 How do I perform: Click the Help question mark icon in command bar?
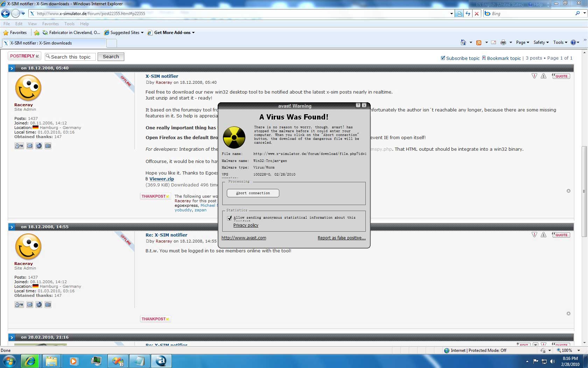tap(573, 42)
